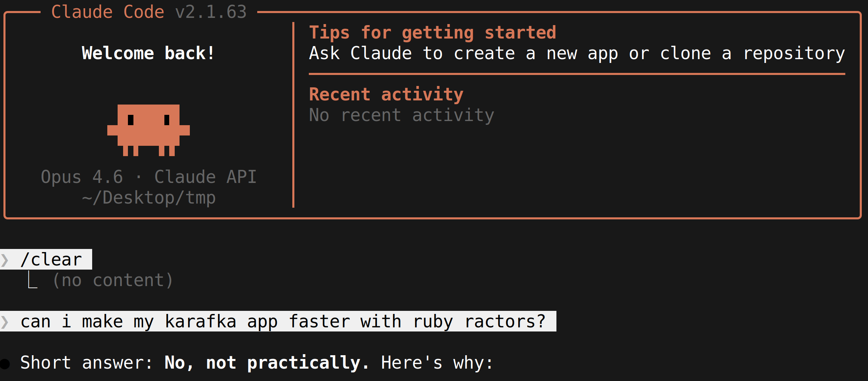Click the working directory path ~/Desktop/tmp

click(149, 198)
